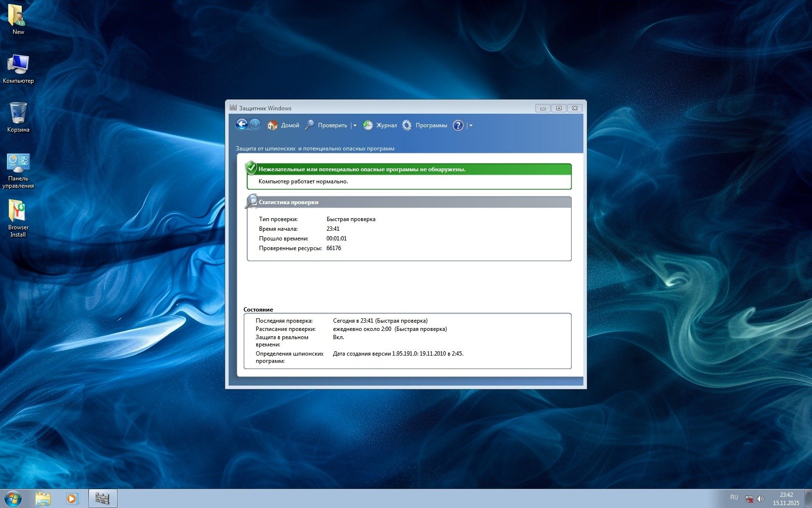
Task: Select the Browser Install desktop shortcut
Action: coord(18,218)
